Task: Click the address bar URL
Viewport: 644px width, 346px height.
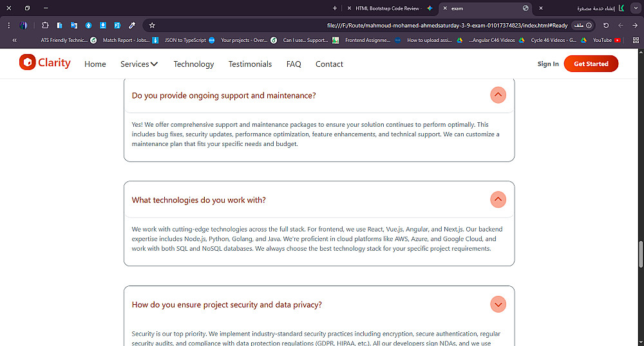Action: [447, 26]
